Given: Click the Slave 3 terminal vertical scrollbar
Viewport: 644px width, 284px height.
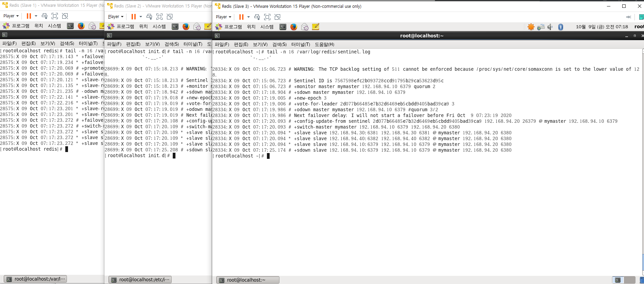Looking at the screenshot, I should pyautogui.click(x=643, y=162).
